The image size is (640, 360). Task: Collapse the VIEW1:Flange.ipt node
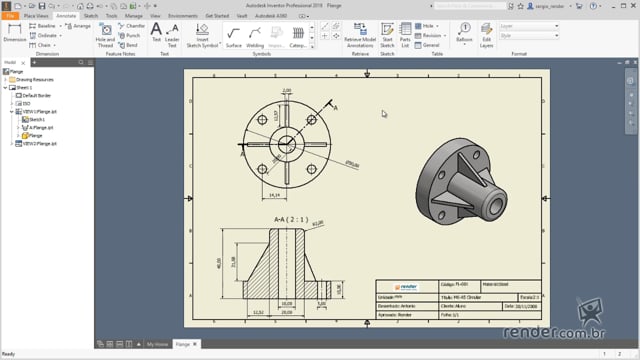[x=12, y=111]
